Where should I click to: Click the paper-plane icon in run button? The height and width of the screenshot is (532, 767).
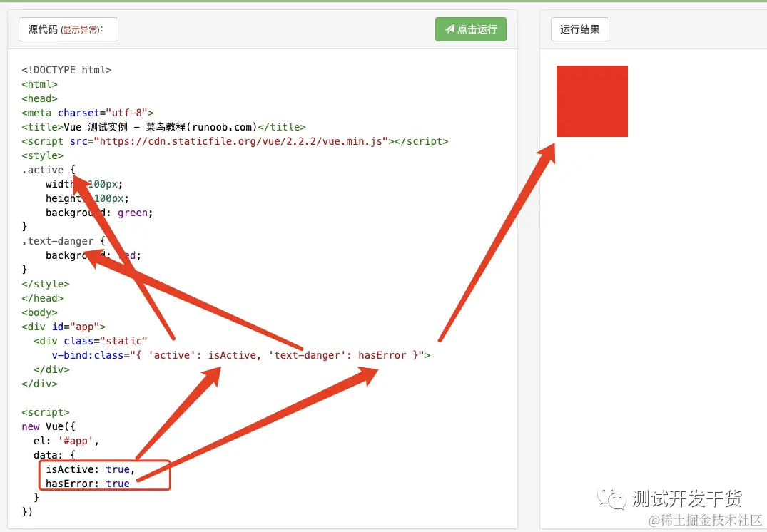(450, 29)
